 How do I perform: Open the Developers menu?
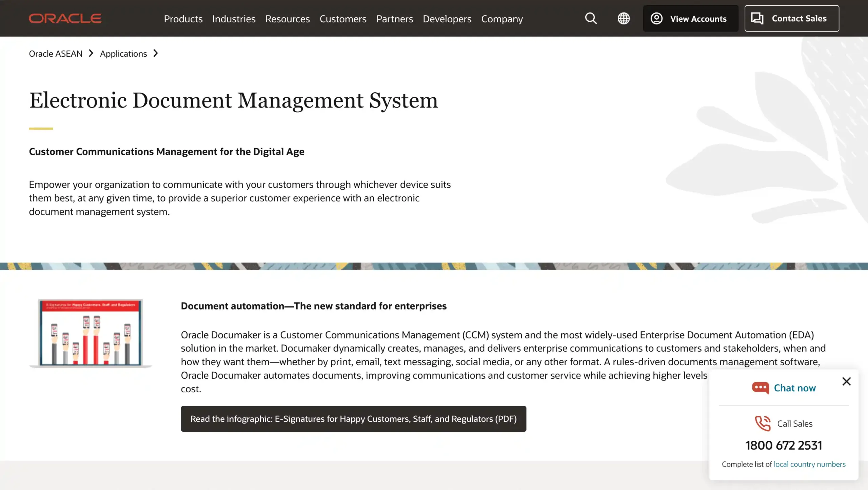point(447,19)
